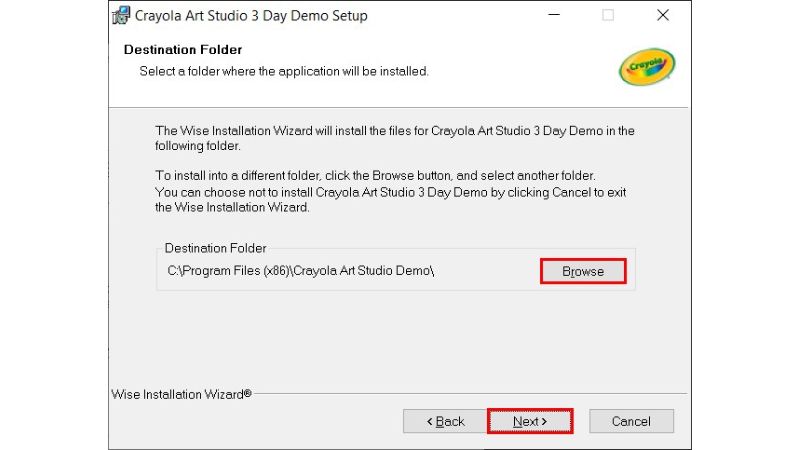
Task: Click the 'Wise Installation Wizard®' footer label
Action: tap(181, 394)
